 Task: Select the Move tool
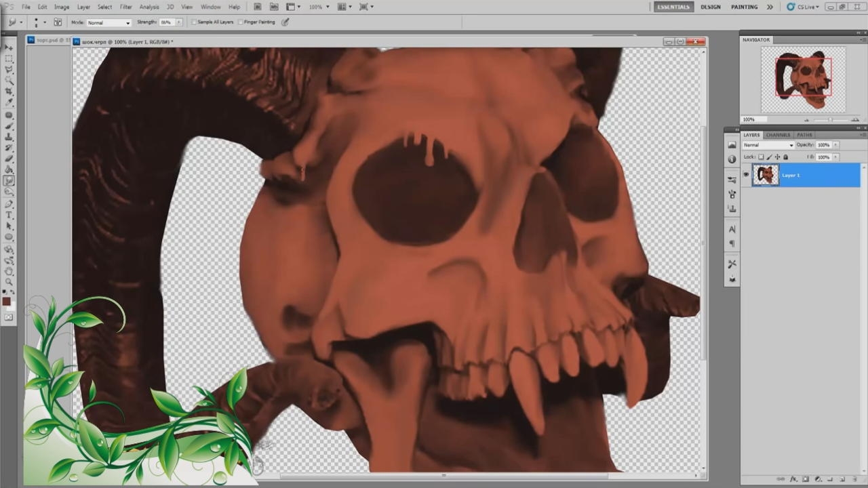[9, 48]
